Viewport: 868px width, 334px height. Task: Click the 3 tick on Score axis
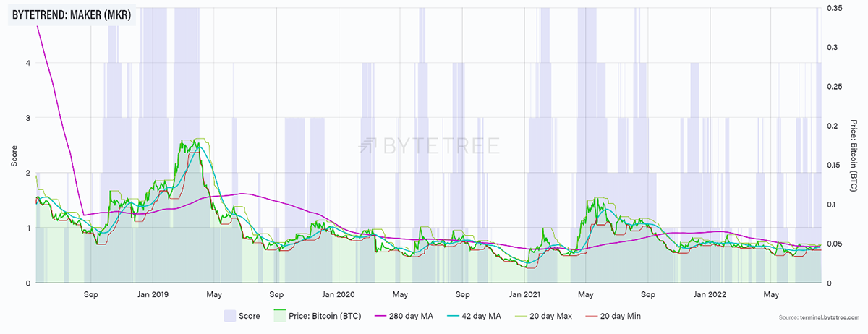point(27,118)
